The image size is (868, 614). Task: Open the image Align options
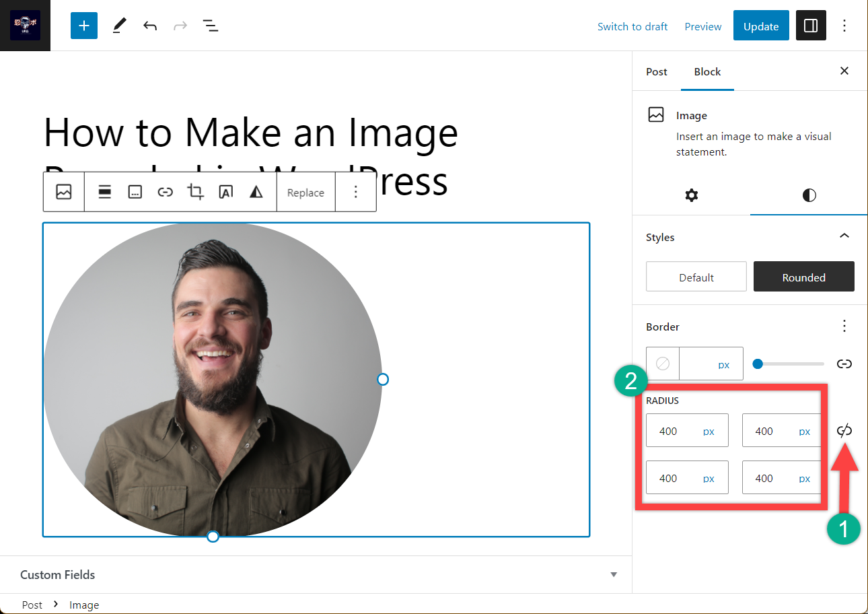click(104, 192)
